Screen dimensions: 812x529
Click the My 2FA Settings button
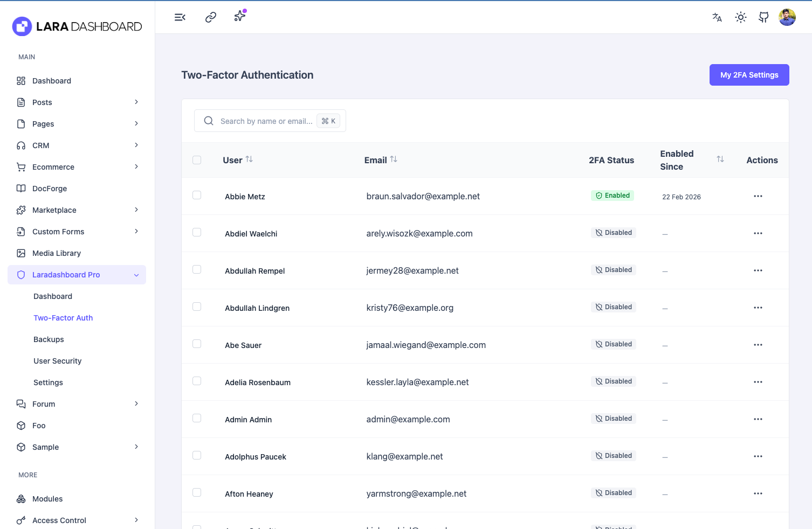coord(749,75)
